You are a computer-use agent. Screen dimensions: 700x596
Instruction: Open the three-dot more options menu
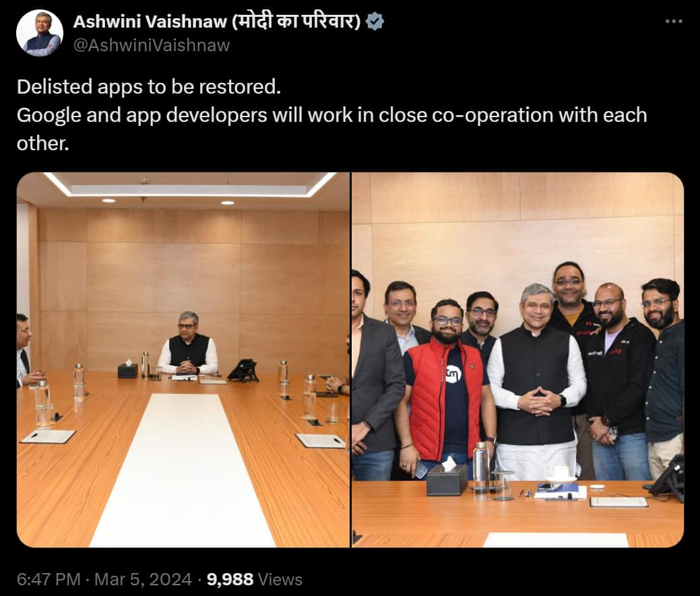[x=674, y=21]
